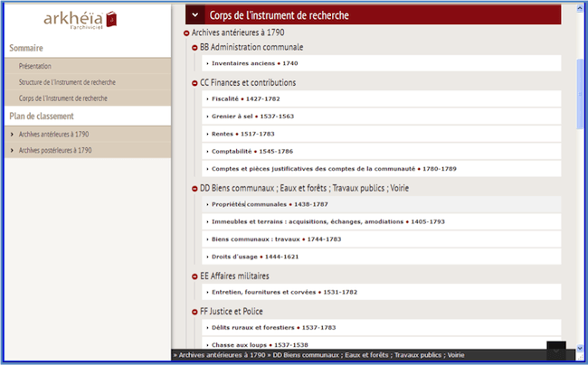Expand Archives antérieures à 1790 in sidebar
588x365 pixels.
click(x=53, y=134)
